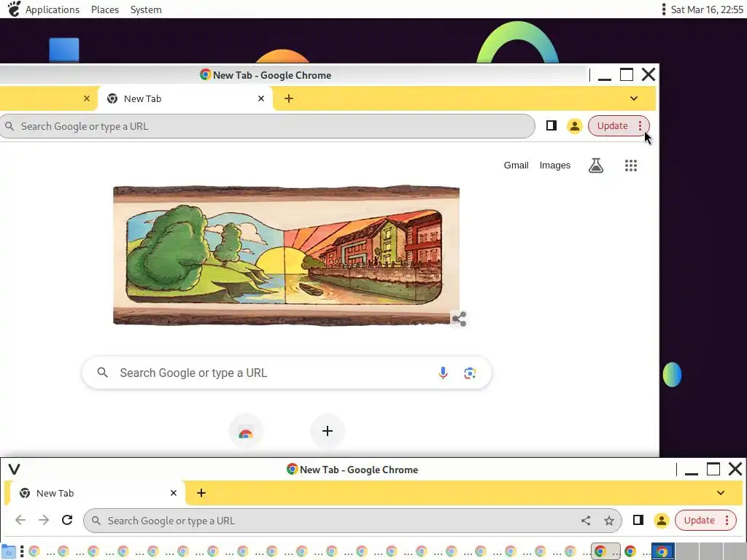Open the window menu arrow of lower Chrome window
Viewport: 747px width, 560px height.
15,470
